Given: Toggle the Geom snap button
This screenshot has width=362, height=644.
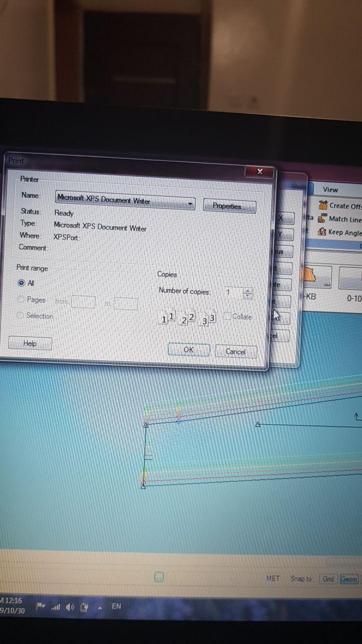Looking at the screenshot, I should tap(348, 579).
